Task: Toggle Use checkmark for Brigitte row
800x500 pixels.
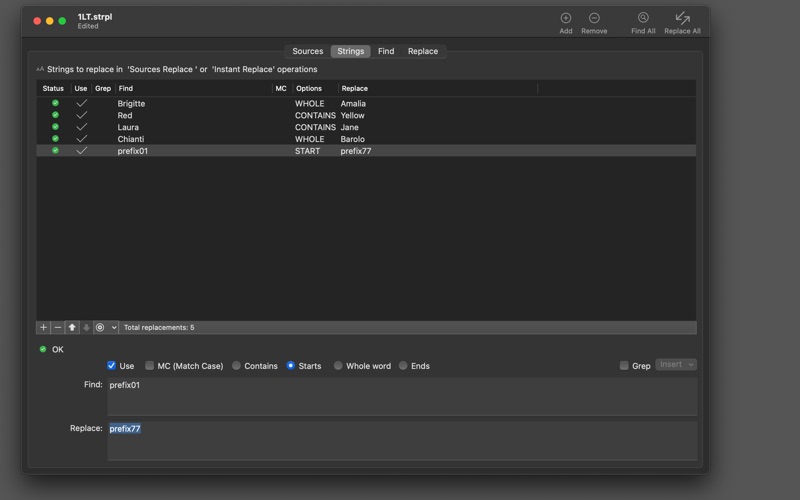Action: [81, 103]
